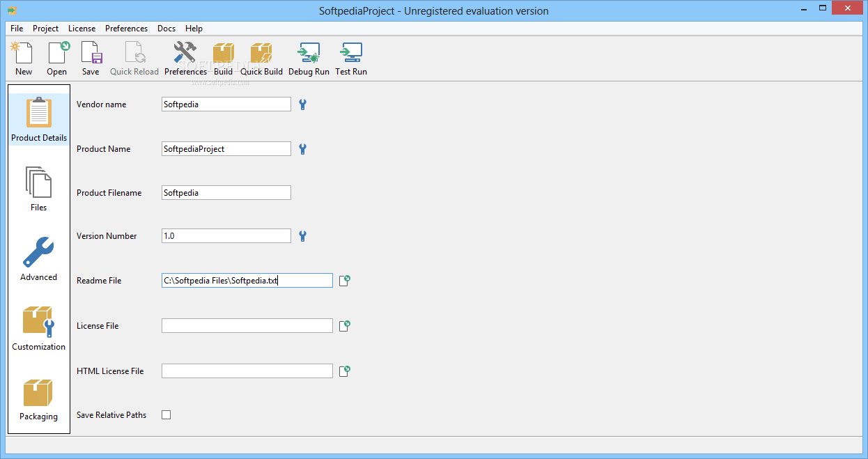Close the SoftpediaProject window

846,8
